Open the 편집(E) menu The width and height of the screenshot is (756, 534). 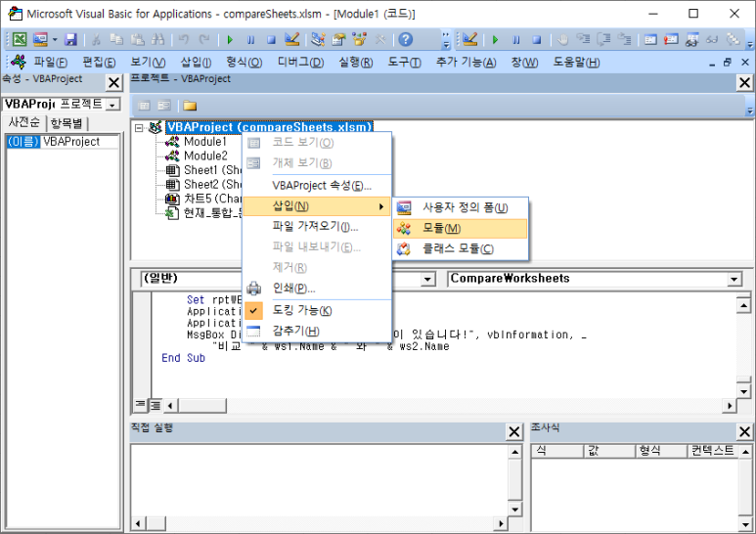pos(99,63)
